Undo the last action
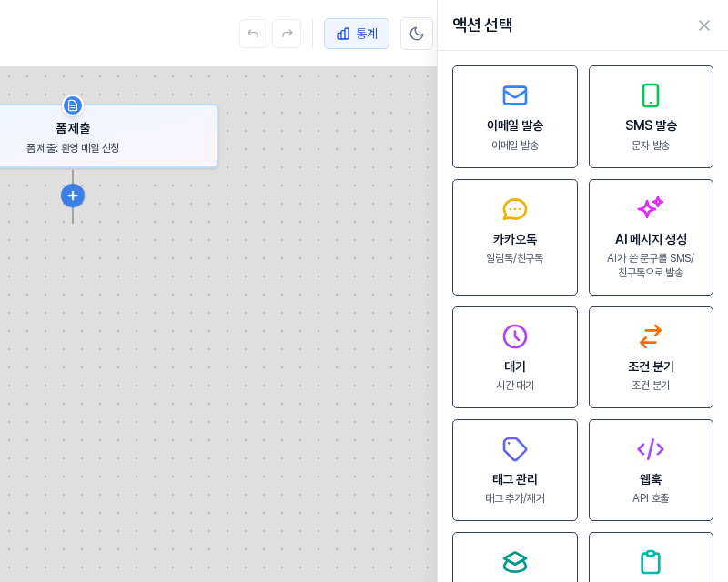The image size is (728, 582). coord(254,34)
